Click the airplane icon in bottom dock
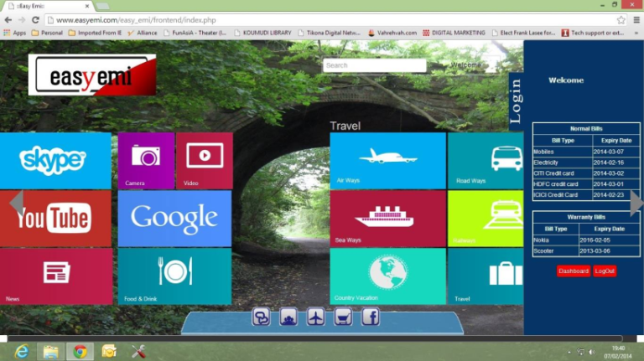 (x=316, y=317)
